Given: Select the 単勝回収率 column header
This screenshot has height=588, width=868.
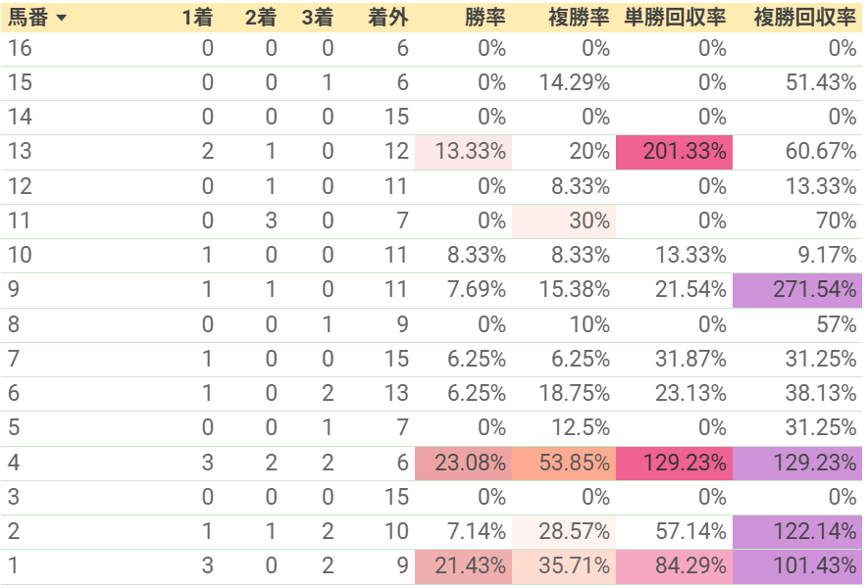Looking at the screenshot, I should [675, 18].
